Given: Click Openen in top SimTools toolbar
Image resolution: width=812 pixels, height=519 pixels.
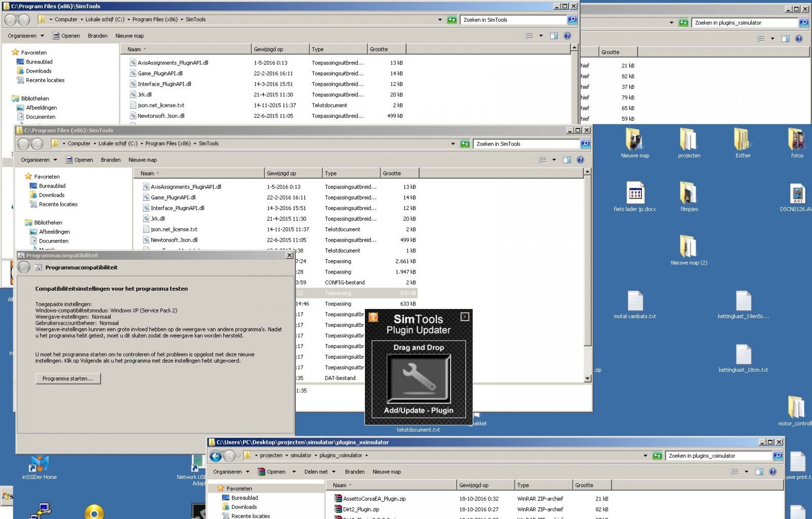Looking at the screenshot, I should (66, 36).
